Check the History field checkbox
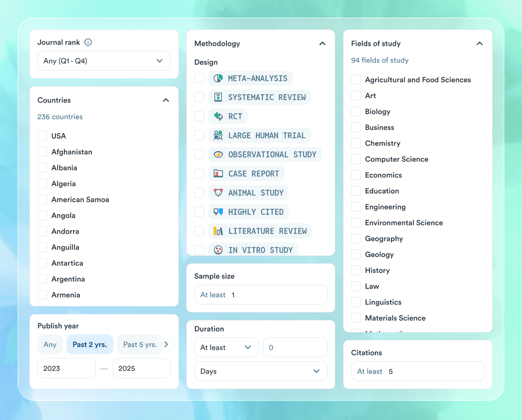This screenshot has width=522, height=420. coord(356,270)
